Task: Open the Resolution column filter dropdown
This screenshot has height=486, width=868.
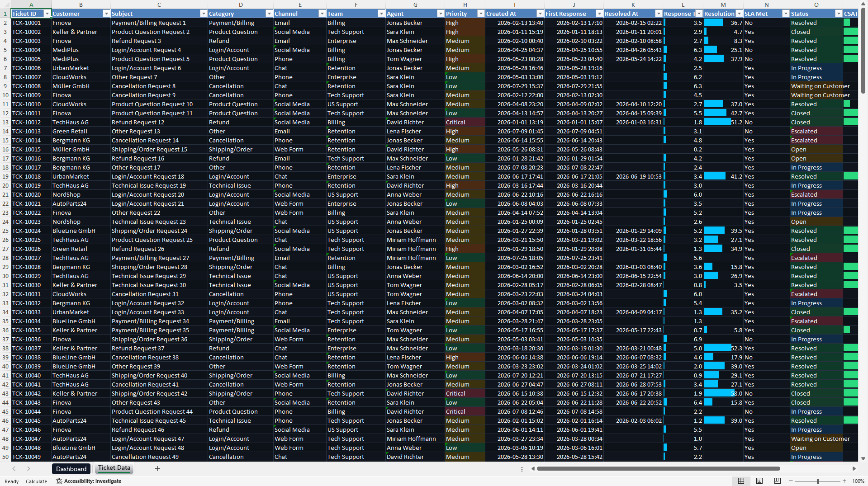Action: click(x=739, y=14)
